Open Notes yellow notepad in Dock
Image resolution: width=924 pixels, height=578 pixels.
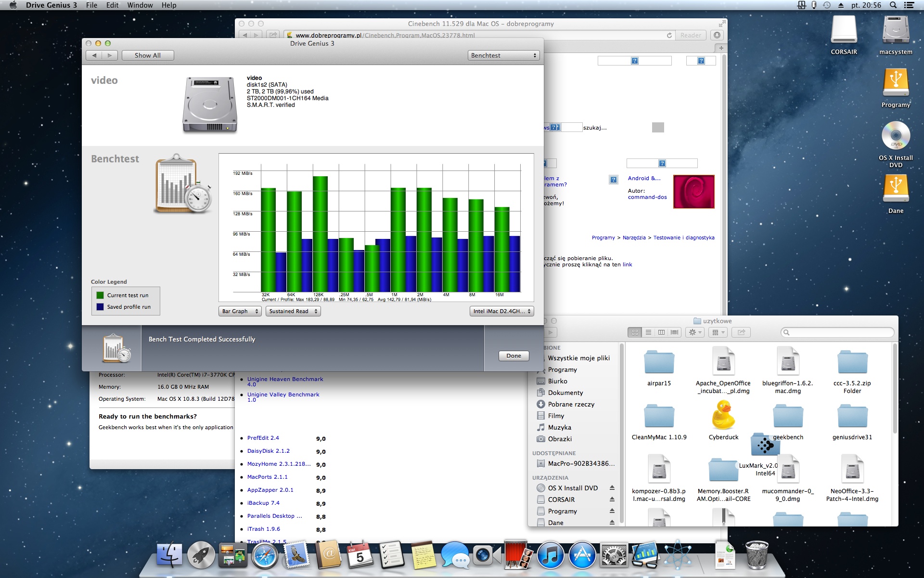click(423, 555)
